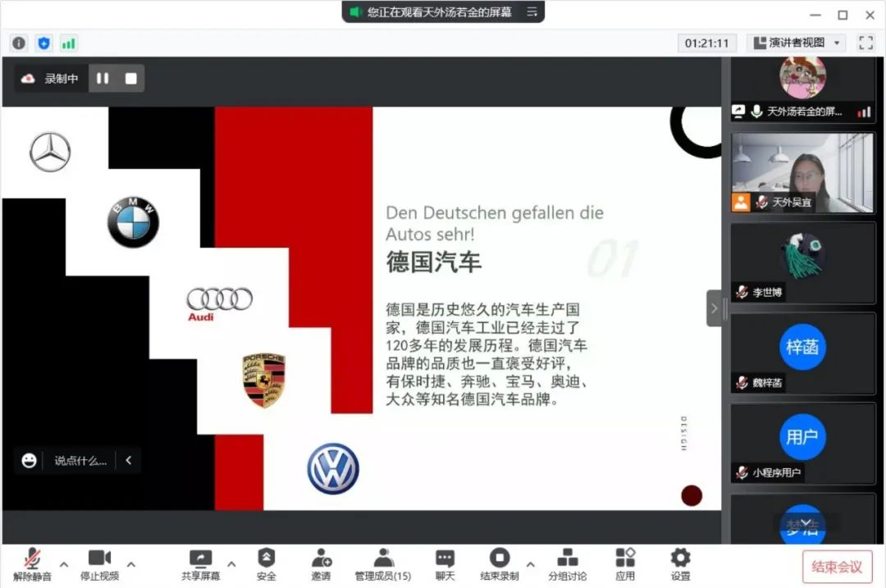Click the Volkswagen logo on the slide
Image resolution: width=886 pixels, height=588 pixels.
click(x=333, y=469)
